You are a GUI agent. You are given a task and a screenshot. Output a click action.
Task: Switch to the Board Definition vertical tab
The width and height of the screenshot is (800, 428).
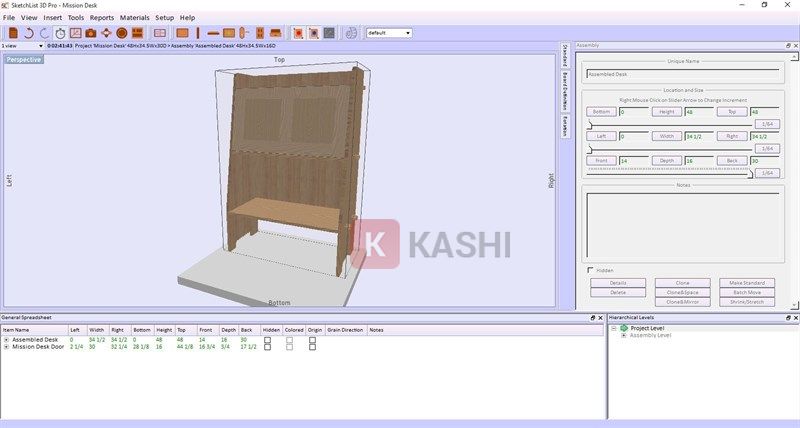coord(565,91)
